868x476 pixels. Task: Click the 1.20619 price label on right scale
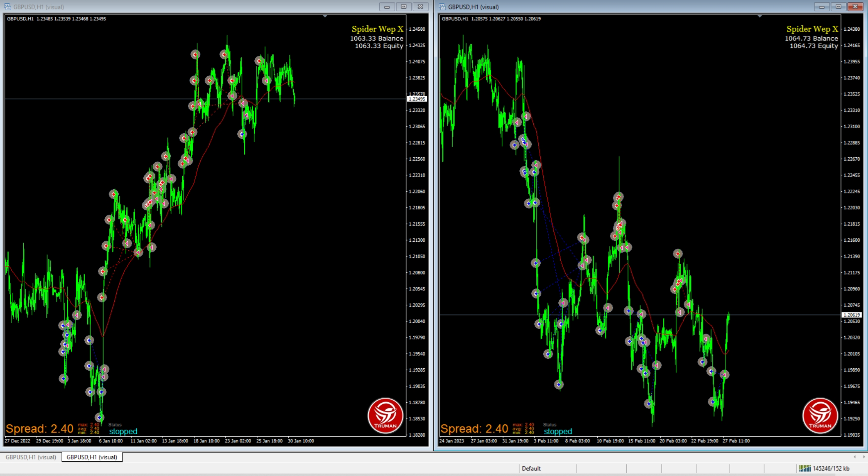pyautogui.click(x=852, y=315)
